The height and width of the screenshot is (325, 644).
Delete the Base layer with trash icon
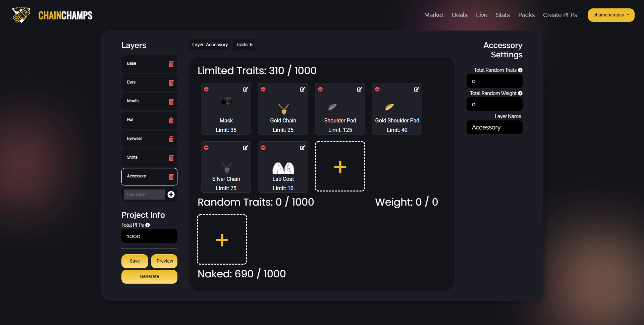point(171,64)
